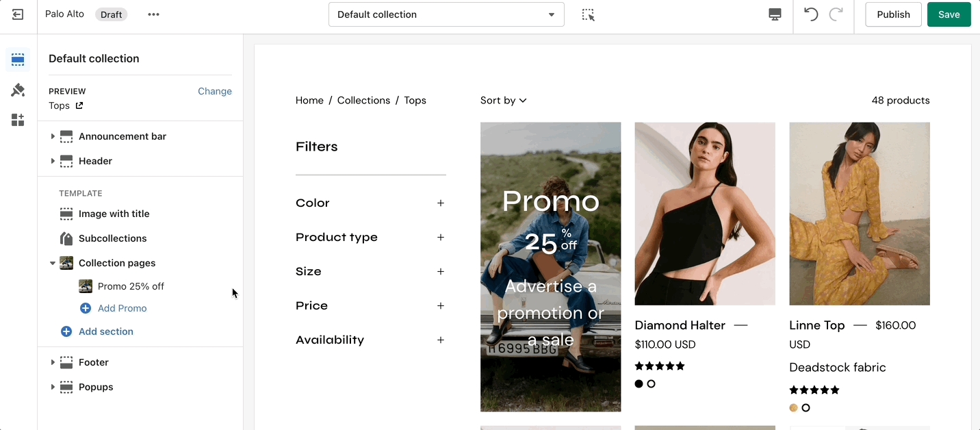Expand the Color filter
Viewport: 980px width, 430px height.
point(440,203)
